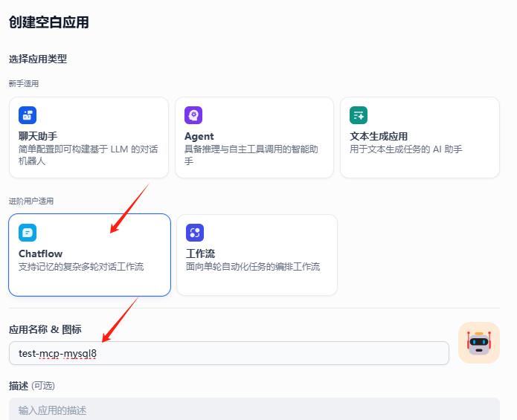The height and width of the screenshot is (420, 517).
Task: Click the 输入应用的描述 description box
Action: (254, 410)
